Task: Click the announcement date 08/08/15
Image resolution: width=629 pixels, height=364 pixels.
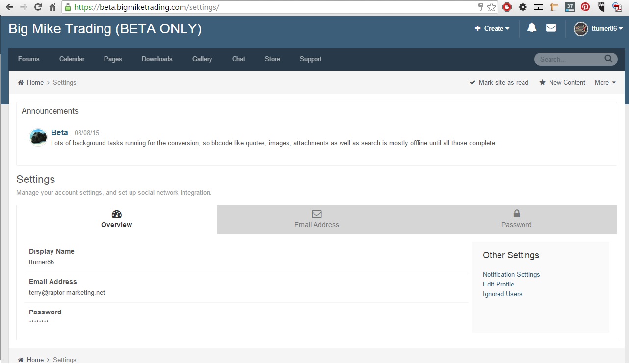Action: tap(87, 133)
